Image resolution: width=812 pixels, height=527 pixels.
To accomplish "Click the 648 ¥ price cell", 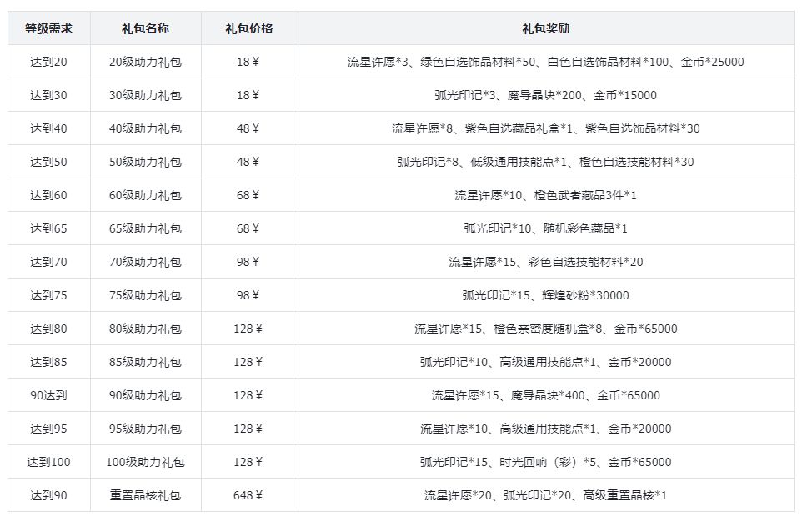I will tap(249, 495).
